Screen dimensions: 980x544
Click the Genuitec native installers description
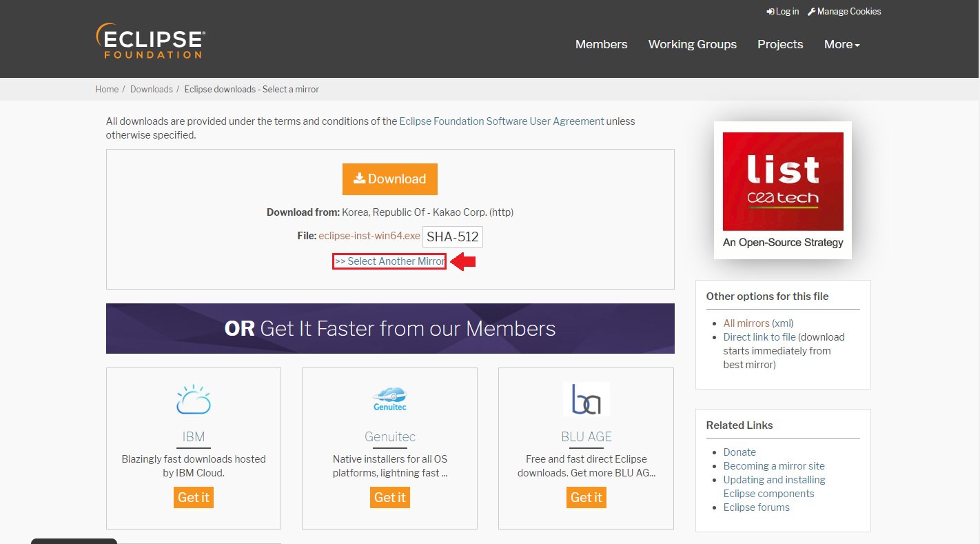point(390,466)
